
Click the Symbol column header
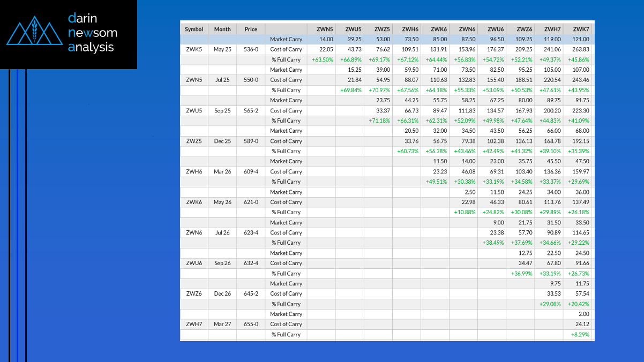(194, 29)
